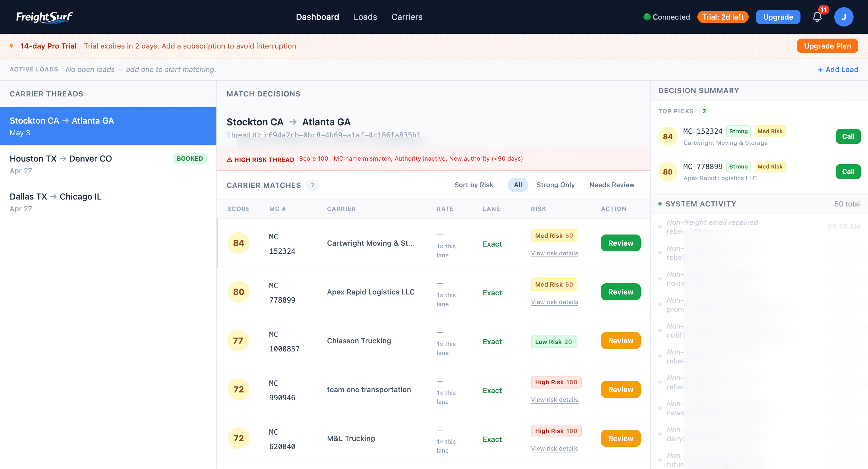Review M&L Trucking match
Image resolution: width=868 pixels, height=469 pixels.
pos(620,438)
